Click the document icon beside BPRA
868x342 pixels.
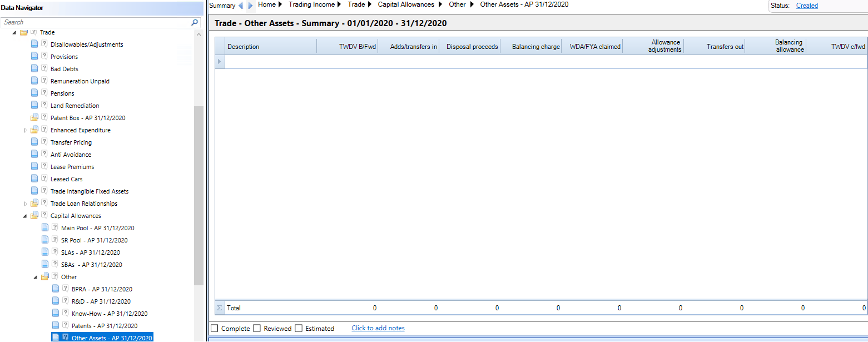[56, 289]
